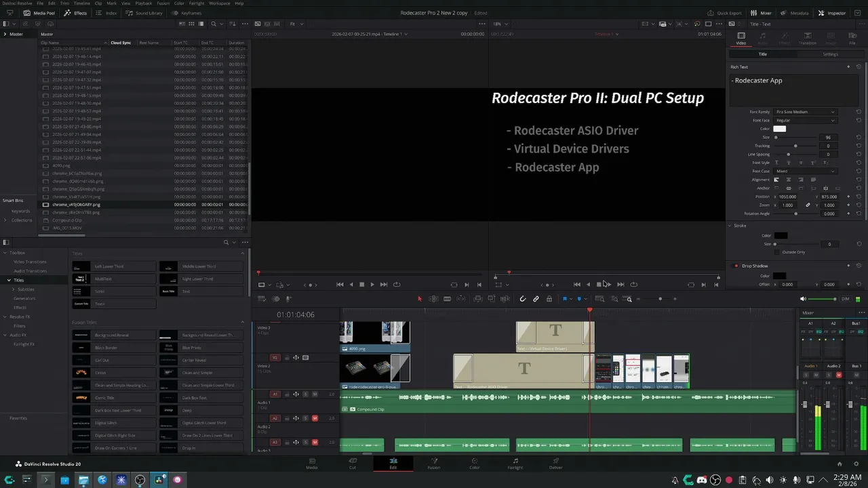The width and height of the screenshot is (868, 488).
Task: Play the source viewer clip
Action: coord(372,285)
